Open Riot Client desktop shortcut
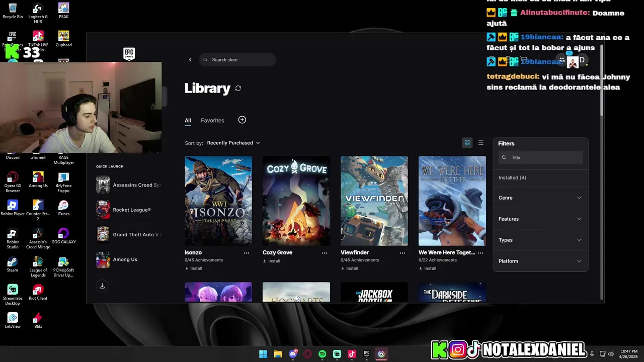The width and height of the screenshot is (644, 362). (38, 293)
